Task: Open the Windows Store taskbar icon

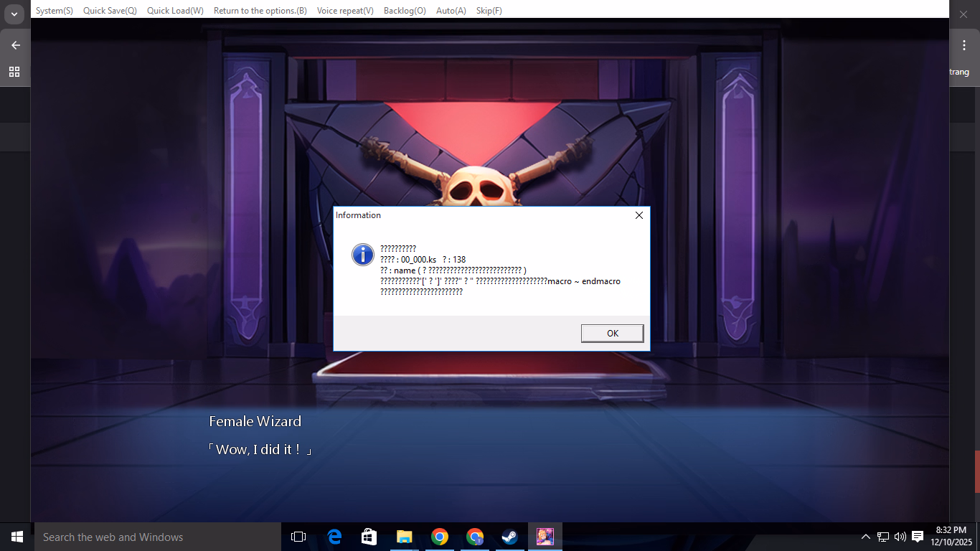Action: (x=369, y=537)
